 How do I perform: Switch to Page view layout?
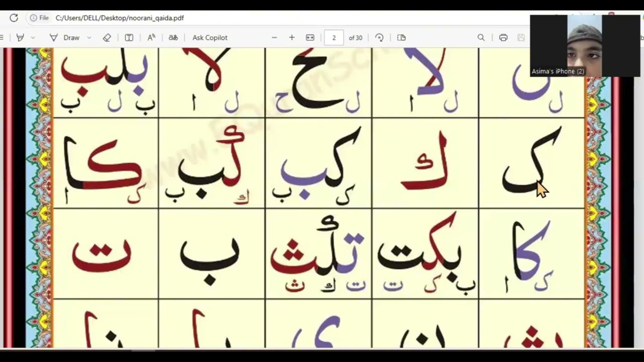(x=401, y=38)
